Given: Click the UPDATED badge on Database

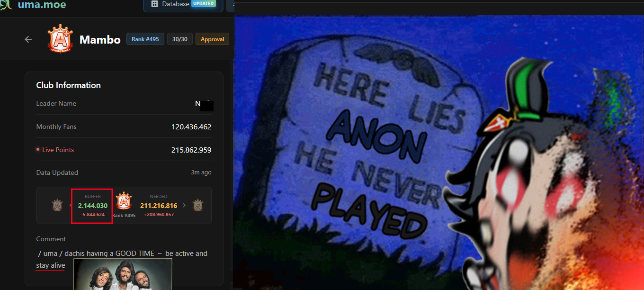Looking at the screenshot, I should pyautogui.click(x=203, y=3).
